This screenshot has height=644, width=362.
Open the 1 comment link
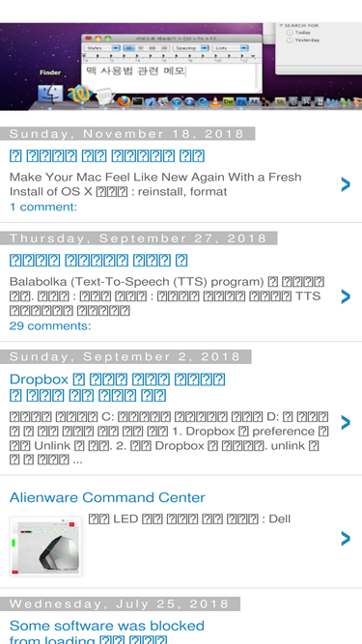(43, 207)
